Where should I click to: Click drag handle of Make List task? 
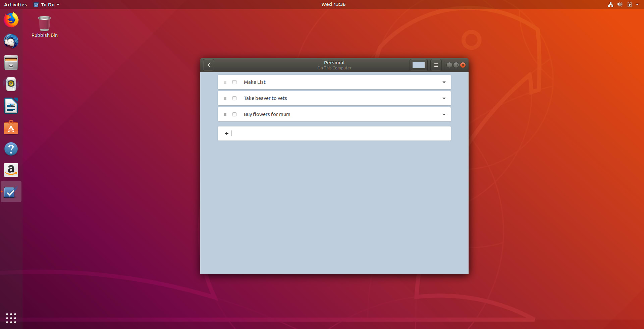click(225, 82)
